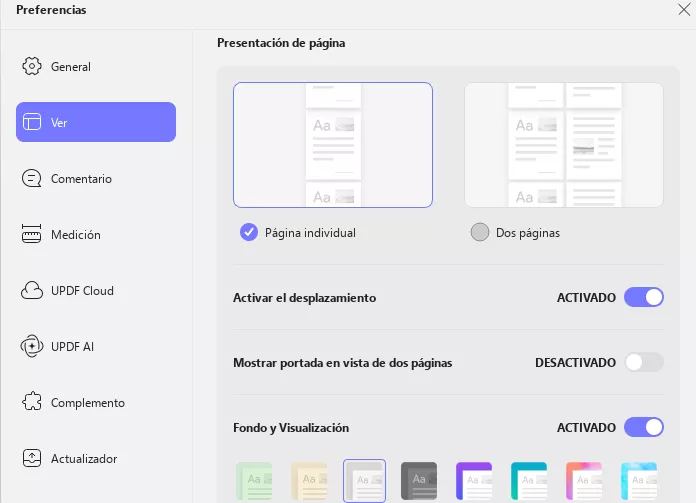The height and width of the screenshot is (503, 696).
Task: Click the Comentario speech bubble icon
Action: click(x=32, y=178)
